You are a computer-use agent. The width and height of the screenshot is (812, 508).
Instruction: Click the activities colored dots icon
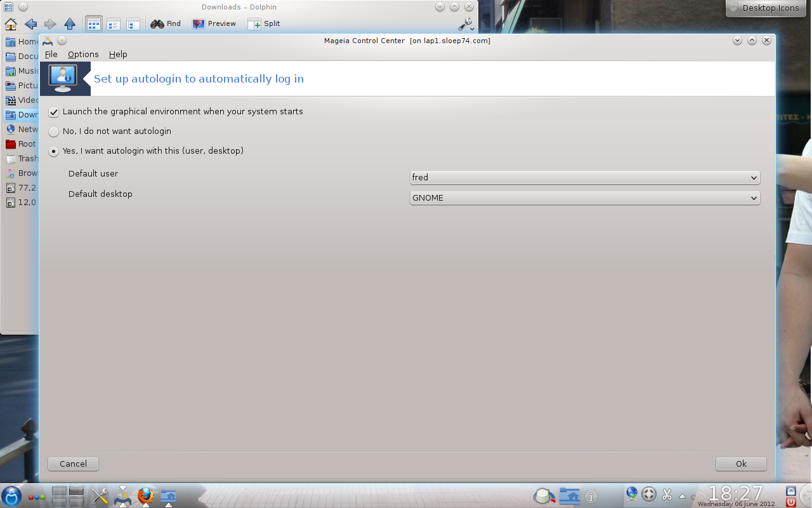tap(37, 497)
